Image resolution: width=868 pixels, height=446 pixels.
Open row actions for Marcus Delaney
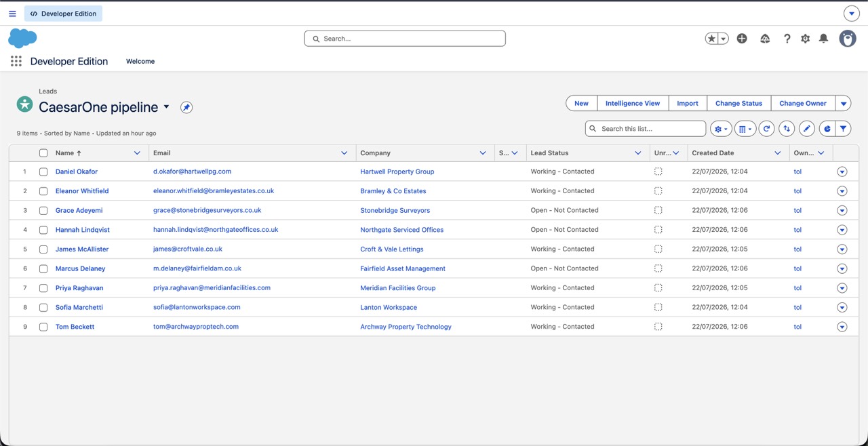[842, 269]
